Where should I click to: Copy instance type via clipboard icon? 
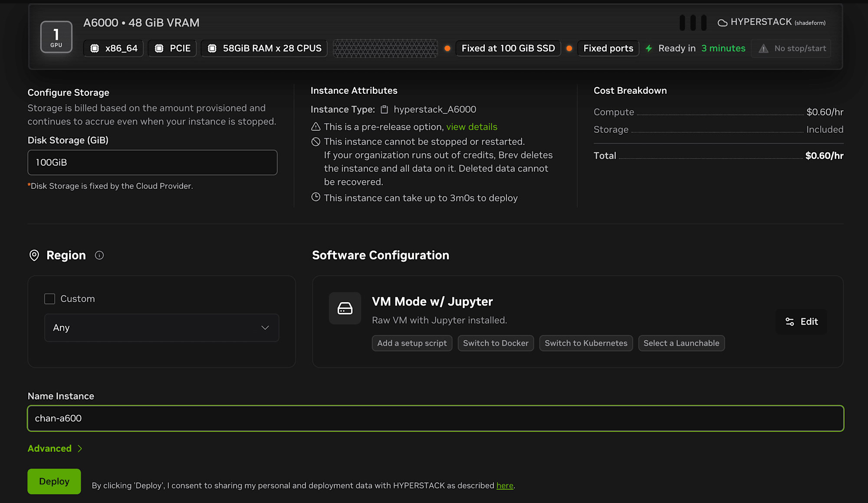click(x=385, y=109)
